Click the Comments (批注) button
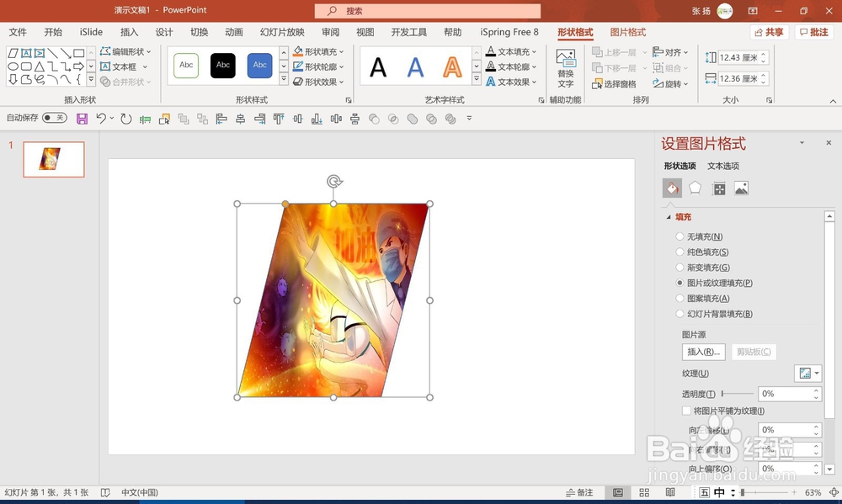Viewport: 842px width, 504px height. [x=814, y=32]
